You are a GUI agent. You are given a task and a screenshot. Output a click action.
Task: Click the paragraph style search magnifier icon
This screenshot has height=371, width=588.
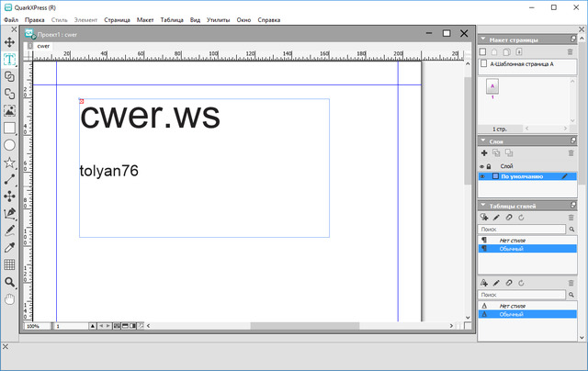(571, 229)
